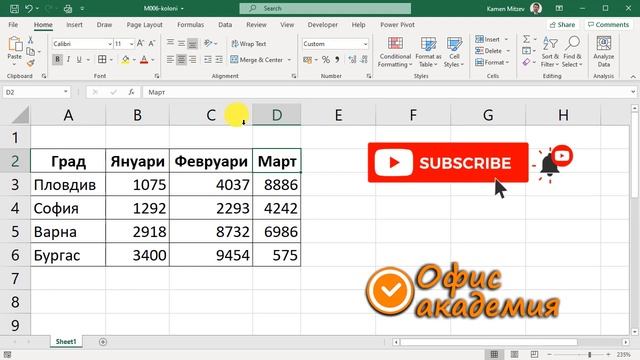
Task: Adjust the zoom slider handle
Action: pyautogui.click(x=589, y=354)
